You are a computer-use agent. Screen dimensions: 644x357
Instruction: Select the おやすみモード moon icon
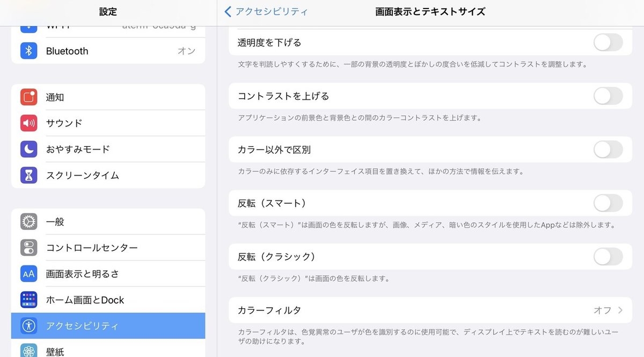click(x=28, y=149)
